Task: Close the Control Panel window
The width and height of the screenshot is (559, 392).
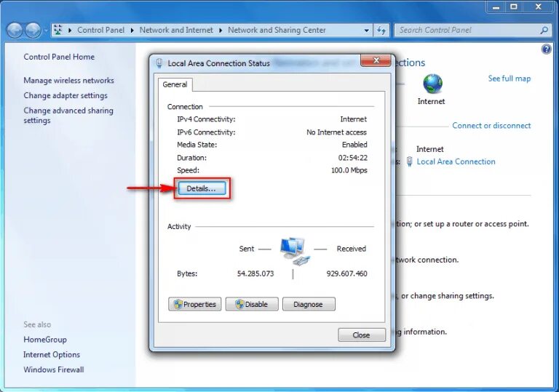Action: 539,7
